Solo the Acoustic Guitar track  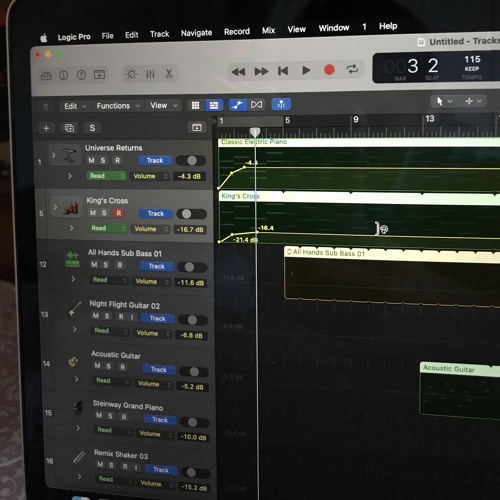point(109,366)
